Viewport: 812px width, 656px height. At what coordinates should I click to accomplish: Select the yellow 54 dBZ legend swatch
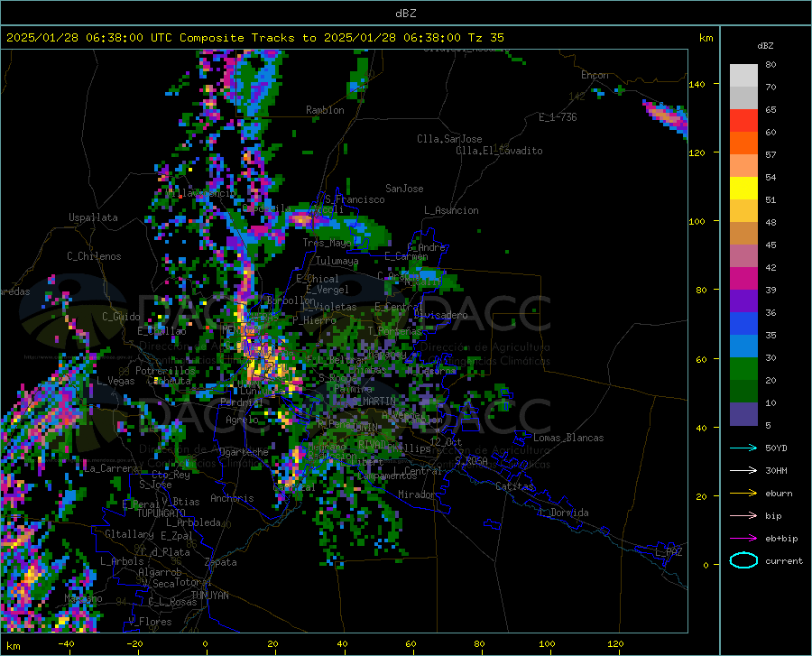[x=743, y=189]
